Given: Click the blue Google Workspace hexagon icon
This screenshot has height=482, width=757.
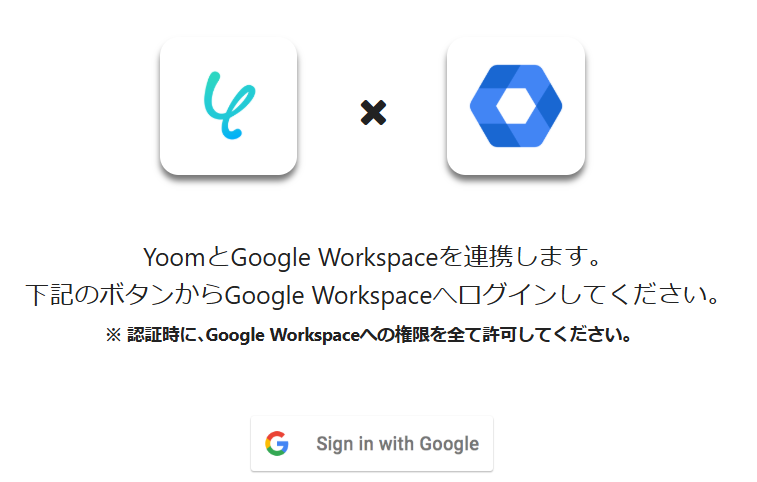Looking at the screenshot, I should [x=516, y=105].
